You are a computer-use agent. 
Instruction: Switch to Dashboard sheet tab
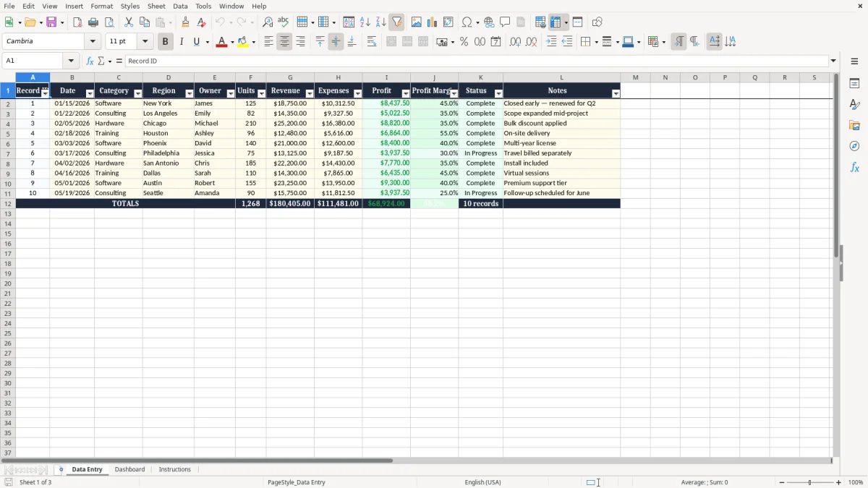coord(129,469)
